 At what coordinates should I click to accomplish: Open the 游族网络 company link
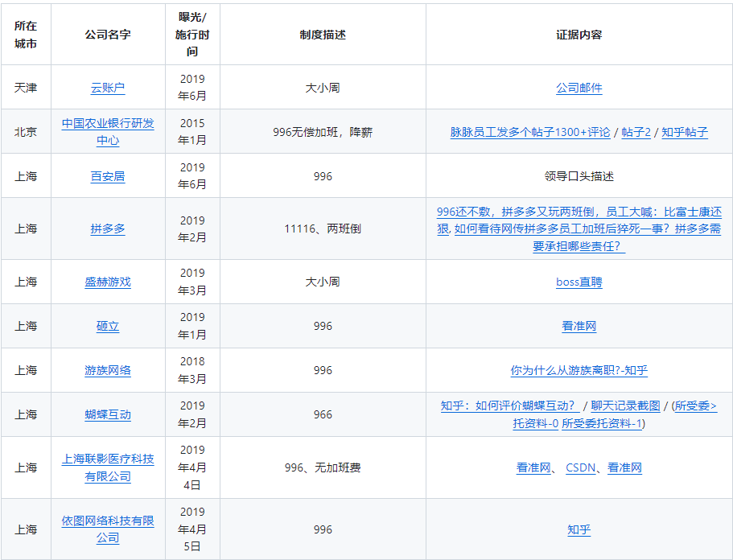pyautogui.click(x=108, y=370)
